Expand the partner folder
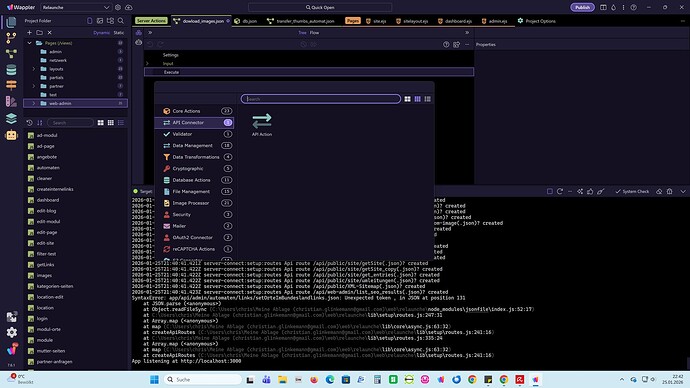 tap(34, 86)
